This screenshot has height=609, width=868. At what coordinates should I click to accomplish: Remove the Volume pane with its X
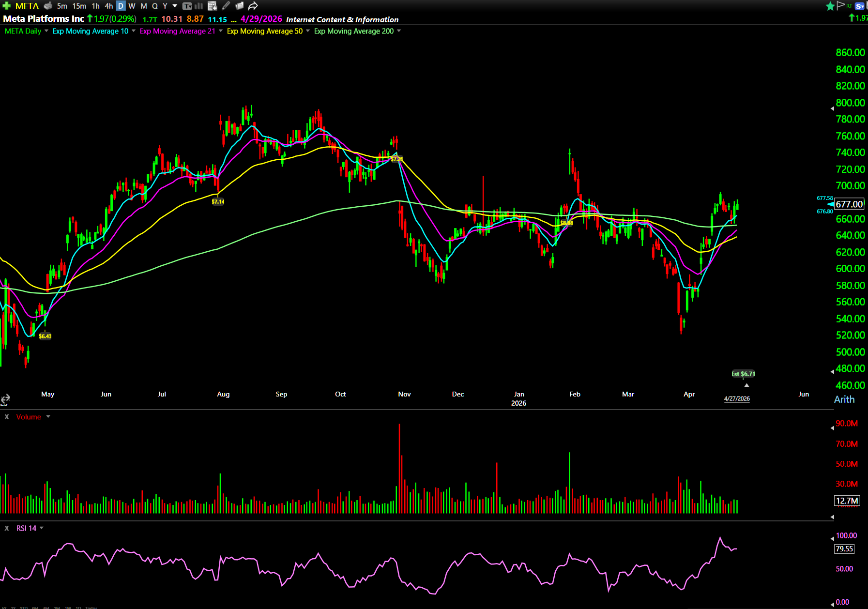point(7,417)
